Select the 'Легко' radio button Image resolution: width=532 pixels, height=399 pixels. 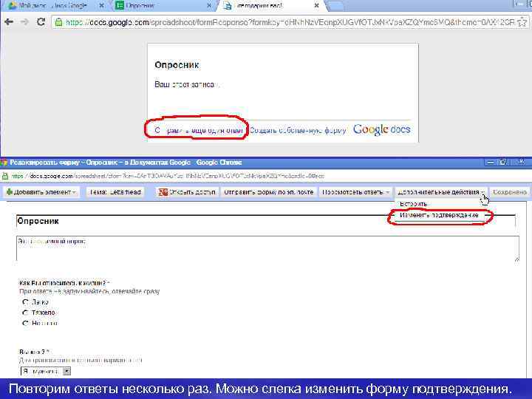coord(25,301)
